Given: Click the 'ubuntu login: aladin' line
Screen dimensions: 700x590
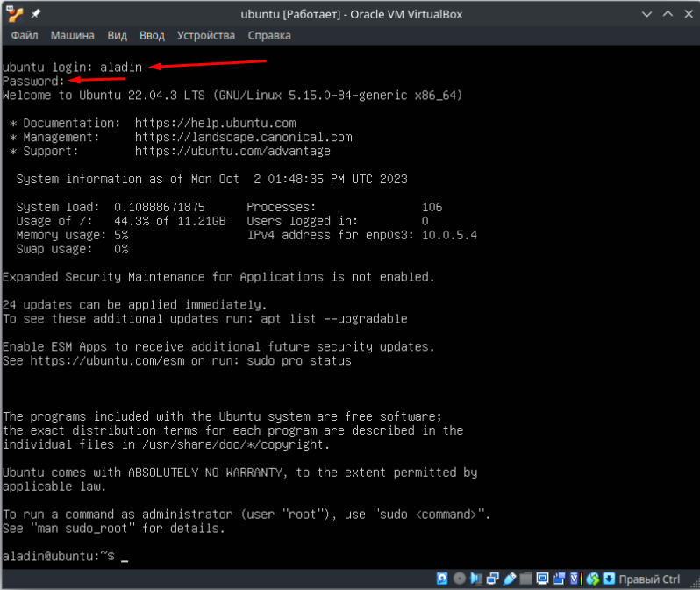Looking at the screenshot, I should click(72, 68).
